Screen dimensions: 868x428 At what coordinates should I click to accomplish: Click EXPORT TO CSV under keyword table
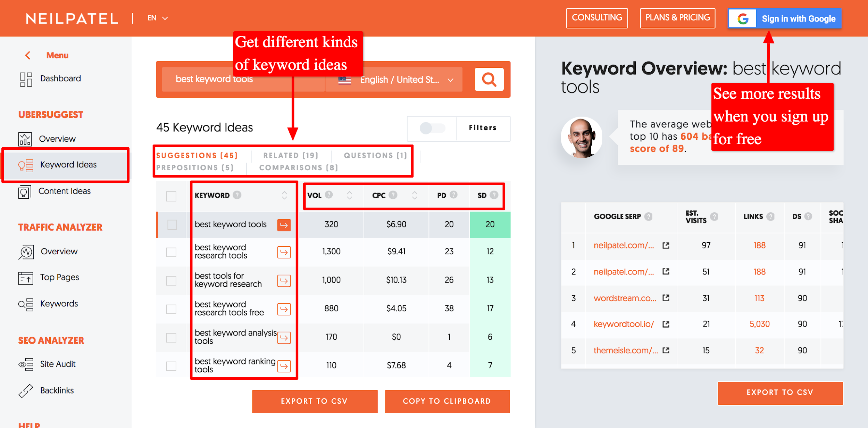click(315, 401)
